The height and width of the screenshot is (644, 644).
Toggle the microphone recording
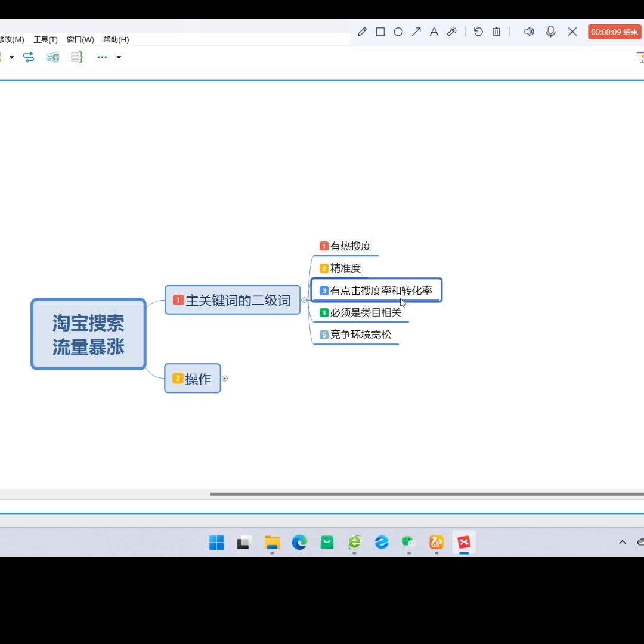tap(551, 32)
